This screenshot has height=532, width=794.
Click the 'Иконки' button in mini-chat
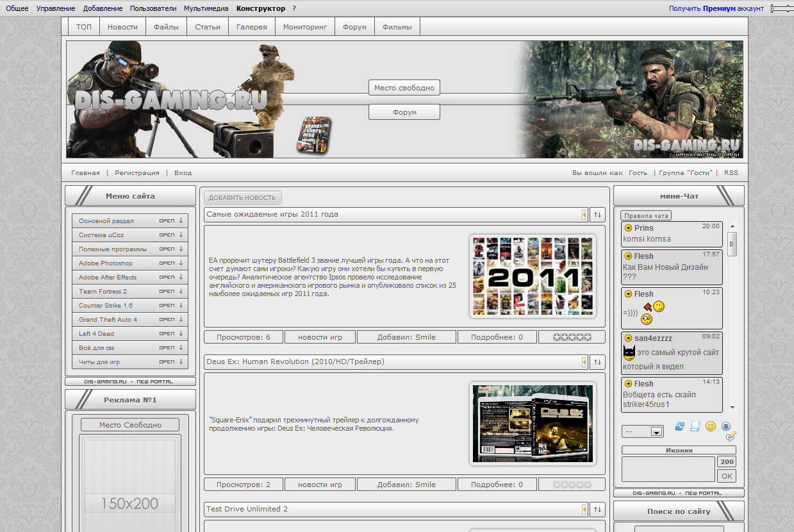tap(679, 451)
